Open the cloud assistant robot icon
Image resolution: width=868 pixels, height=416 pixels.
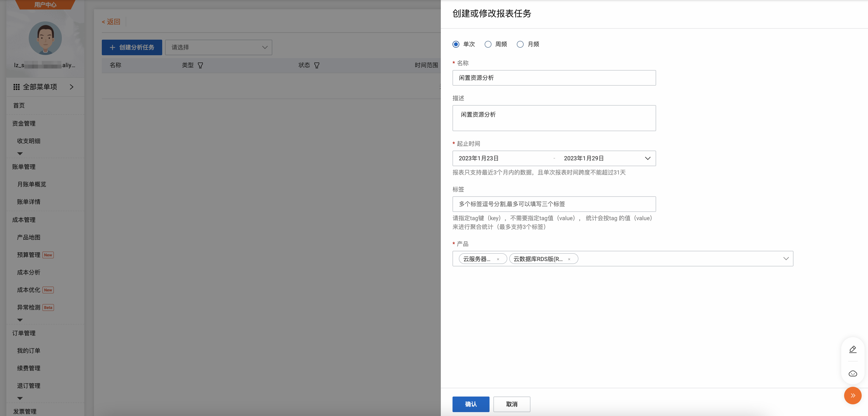coord(852,374)
